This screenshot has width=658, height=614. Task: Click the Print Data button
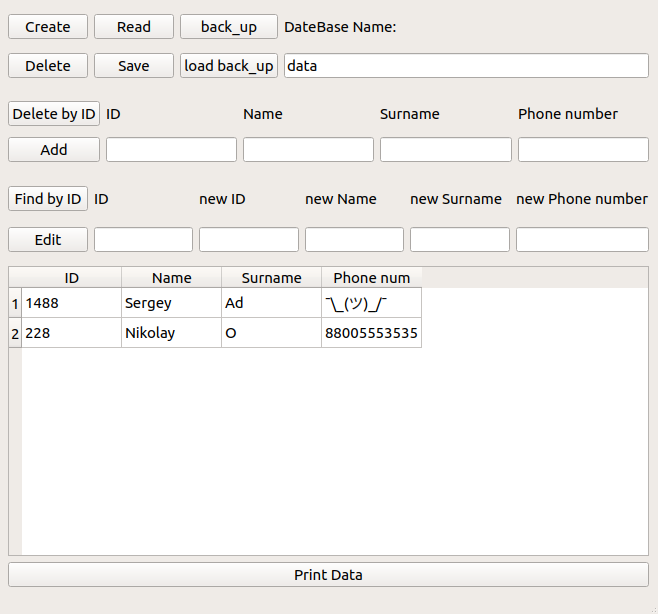point(329,575)
